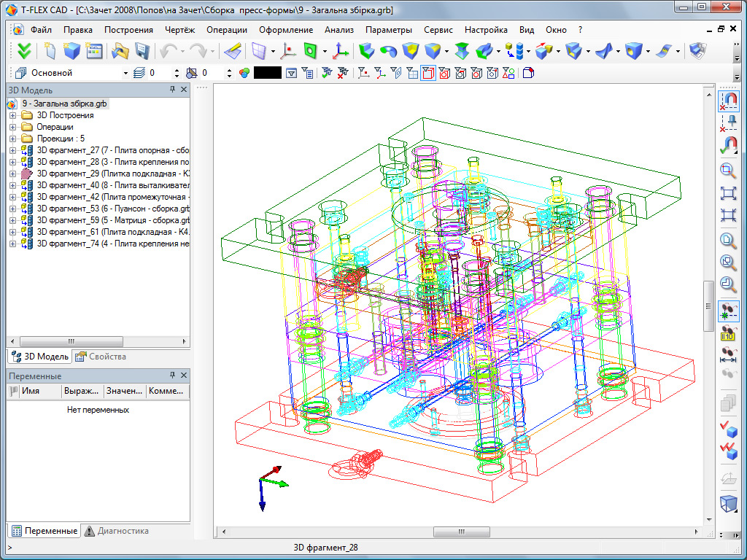
Task: Click the Имя column header
Action: 41,391
